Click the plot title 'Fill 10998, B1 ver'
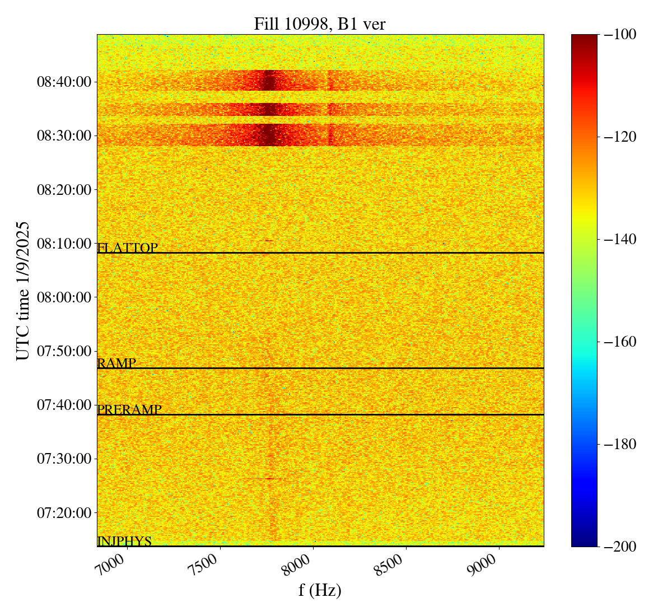This screenshot has height=616, width=672. (320, 24)
